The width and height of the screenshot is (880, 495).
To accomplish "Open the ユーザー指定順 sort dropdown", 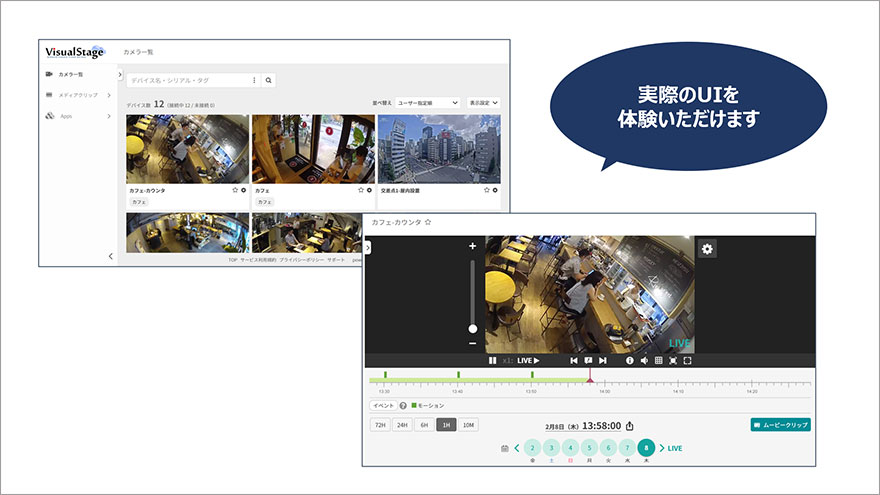I will [428, 103].
